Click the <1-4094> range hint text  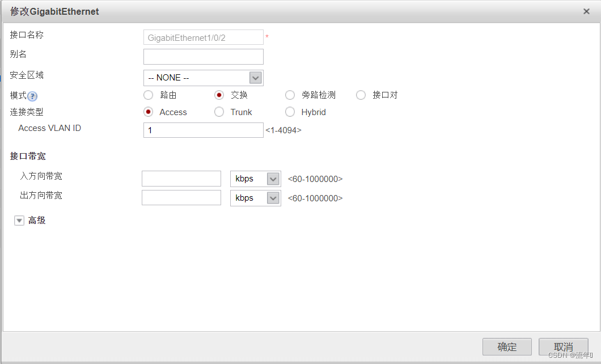tap(283, 130)
